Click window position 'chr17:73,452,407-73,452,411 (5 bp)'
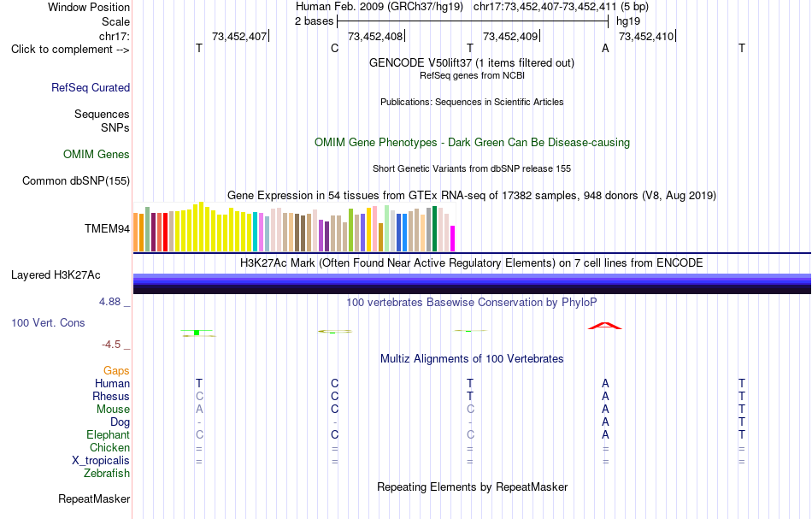This screenshot has height=519, width=812. (x=561, y=7)
